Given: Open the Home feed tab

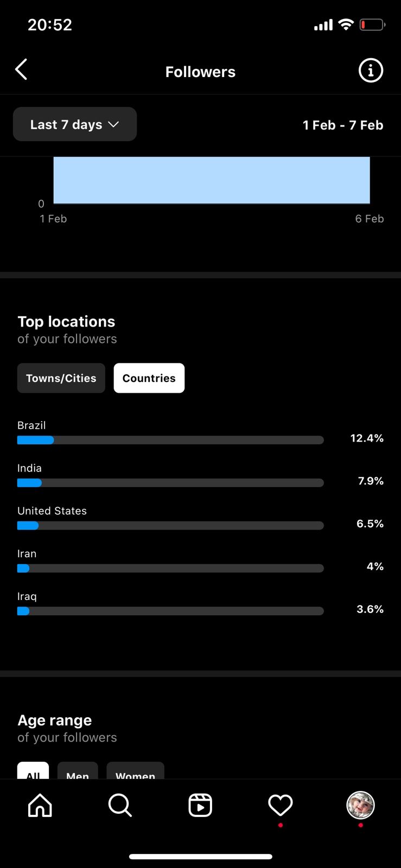Looking at the screenshot, I should (x=40, y=805).
